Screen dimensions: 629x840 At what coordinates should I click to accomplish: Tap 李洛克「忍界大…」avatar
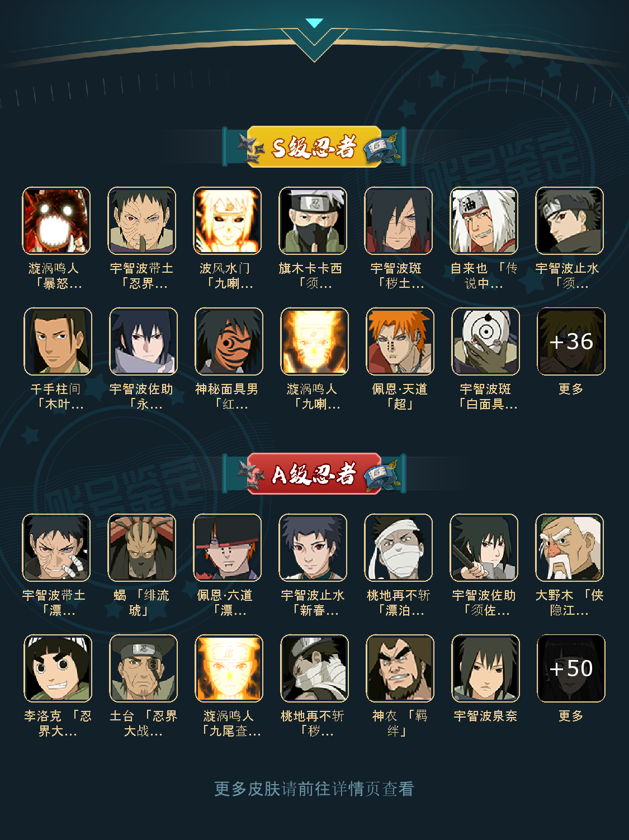[x=58, y=668]
